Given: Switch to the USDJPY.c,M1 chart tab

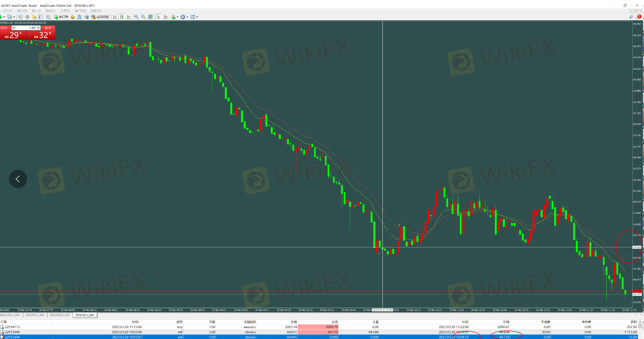Looking at the screenshot, I should [35, 315].
